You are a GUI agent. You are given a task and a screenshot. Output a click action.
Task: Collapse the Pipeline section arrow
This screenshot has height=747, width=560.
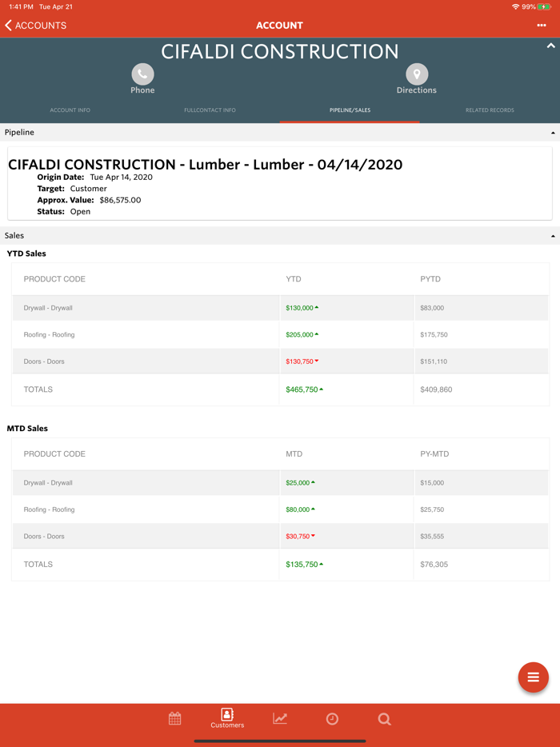click(553, 133)
